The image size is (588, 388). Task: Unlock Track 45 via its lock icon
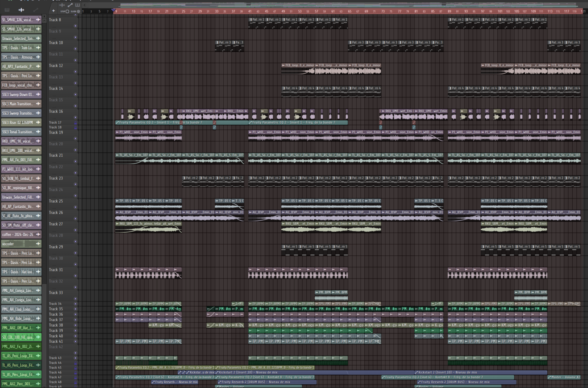[76, 368]
